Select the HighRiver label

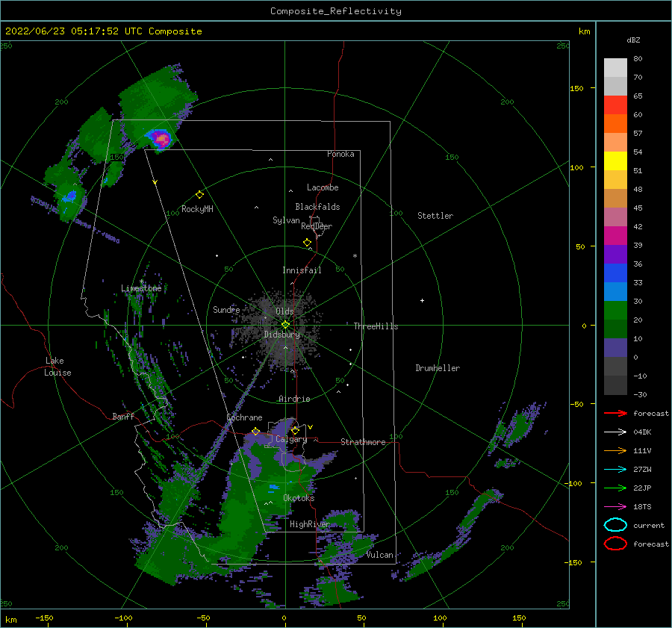[x=310, y=524]
